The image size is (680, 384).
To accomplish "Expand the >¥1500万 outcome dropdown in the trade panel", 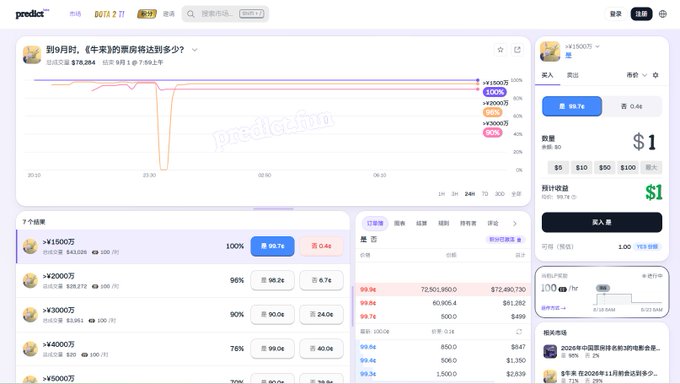I will (x=582, y=46).
